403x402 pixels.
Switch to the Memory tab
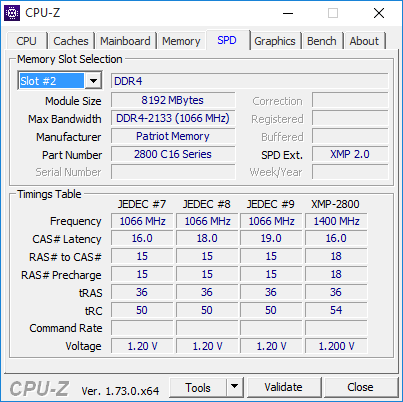click(x=181, y=41)
